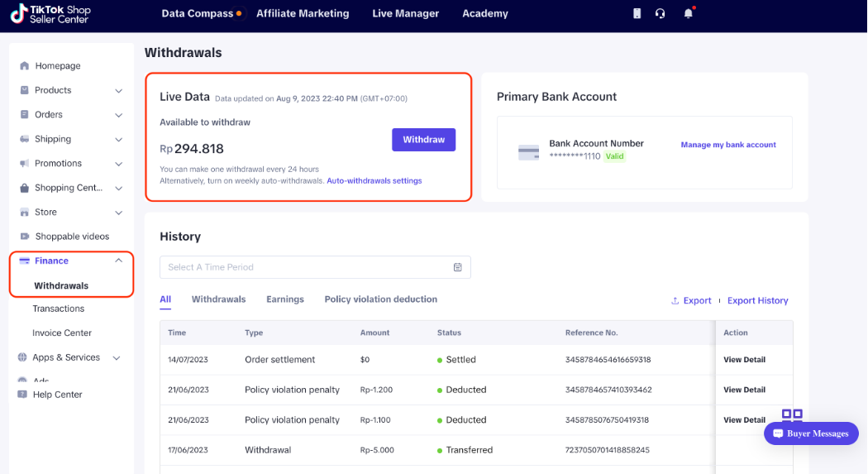Collapse the Finance sidebar section
The image size is (868, 474).
[x=118, y=261]
